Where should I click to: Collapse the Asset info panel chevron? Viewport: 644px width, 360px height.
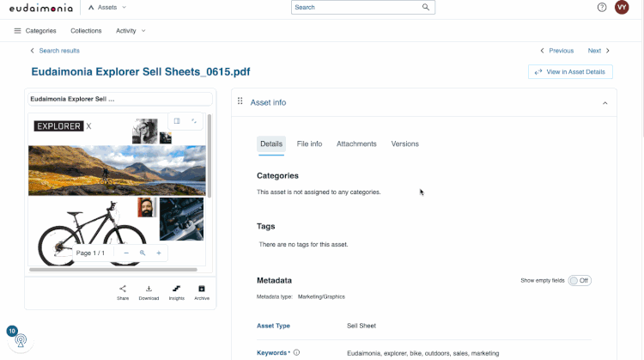tap(605, 103)
